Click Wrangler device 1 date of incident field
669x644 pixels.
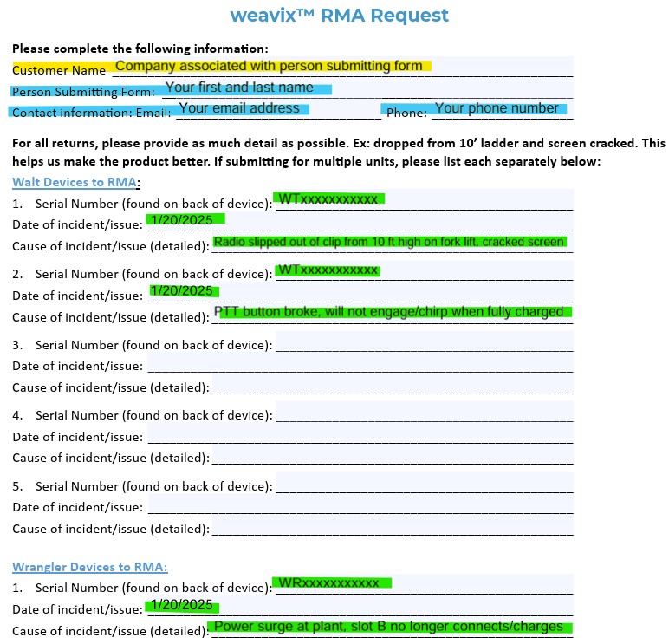(360, 606)
